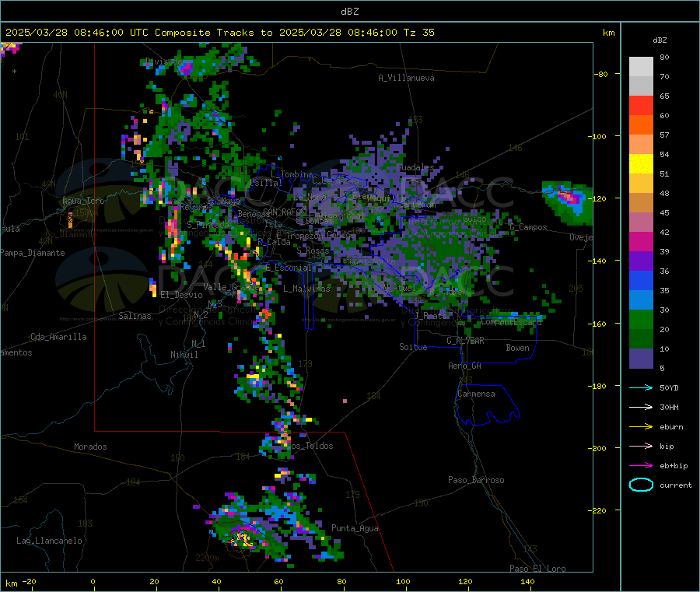Screen dimensions: 700x592
Task: Click the 'E_Escorial' place label
Action: [289, 268]
